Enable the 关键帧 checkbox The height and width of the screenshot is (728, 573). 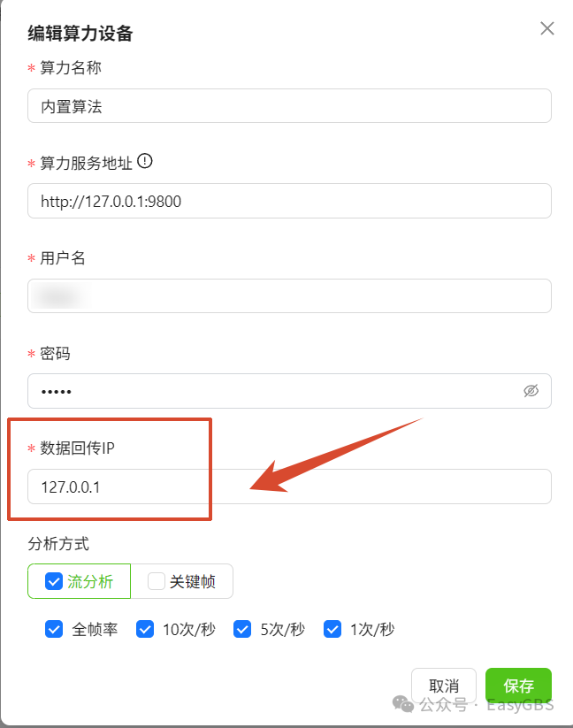156,581
